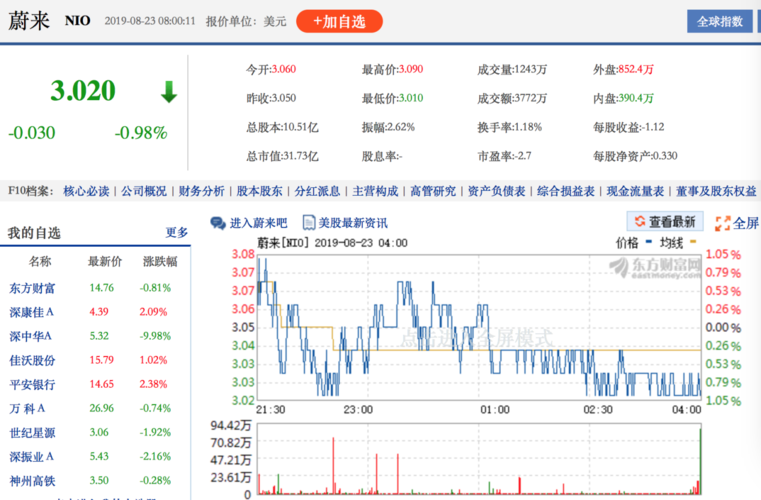The width and height of the screenshot is (761, 500).
Task: Click the 23:00 time axis label
Action: [x=358, y=410]
